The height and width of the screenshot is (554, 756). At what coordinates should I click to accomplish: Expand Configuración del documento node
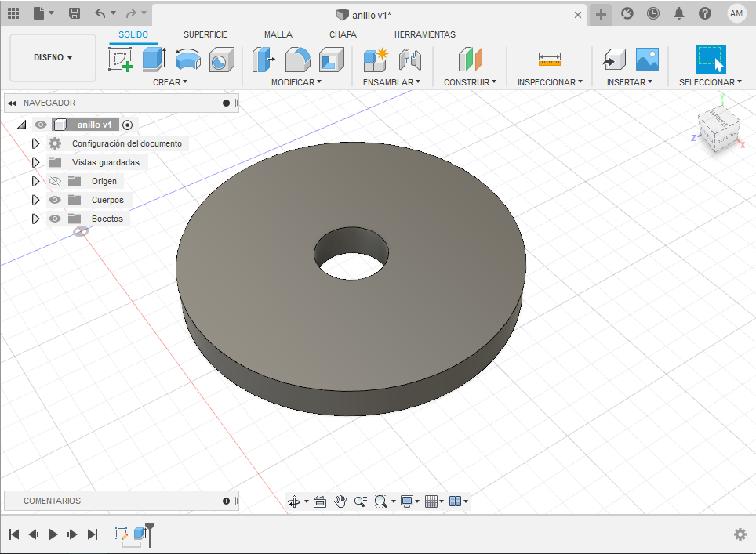click(35, 143)
